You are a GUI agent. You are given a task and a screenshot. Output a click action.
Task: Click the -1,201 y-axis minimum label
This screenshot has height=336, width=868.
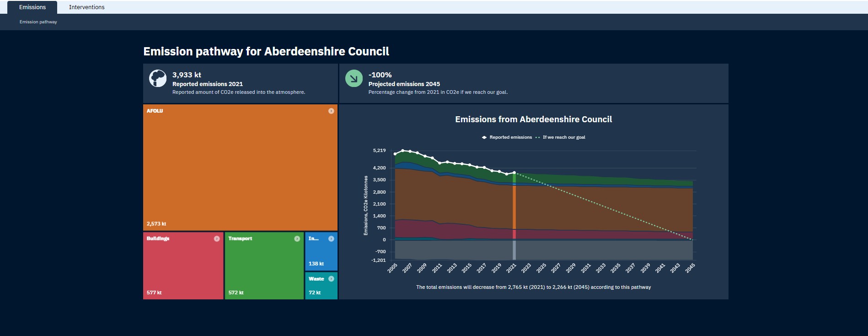coord(379,260)
